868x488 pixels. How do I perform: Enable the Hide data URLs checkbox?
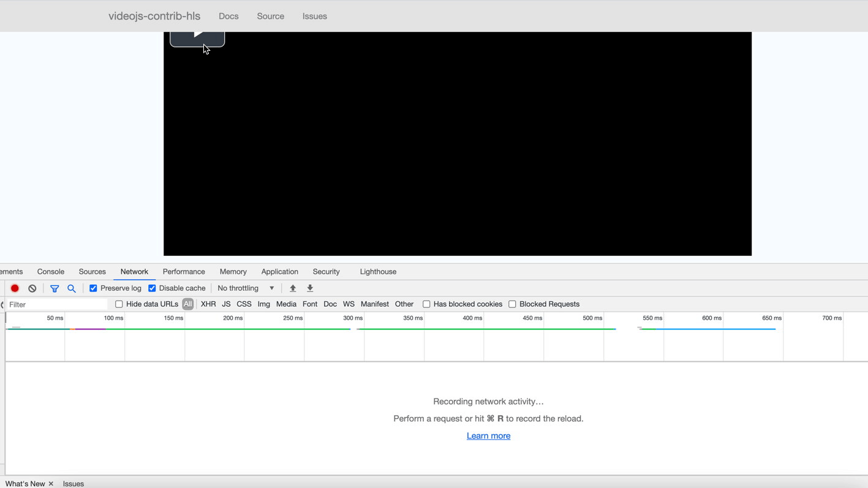click(x=119, y=304)
